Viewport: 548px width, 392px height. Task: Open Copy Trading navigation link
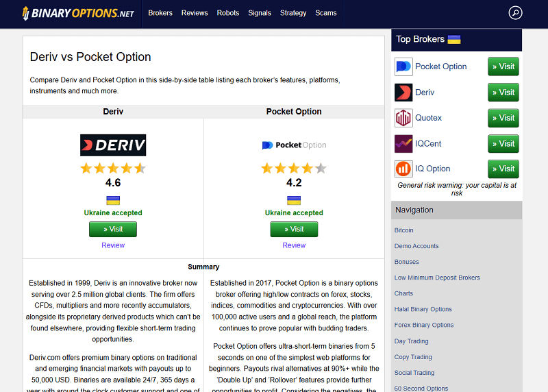click(413, 357)
